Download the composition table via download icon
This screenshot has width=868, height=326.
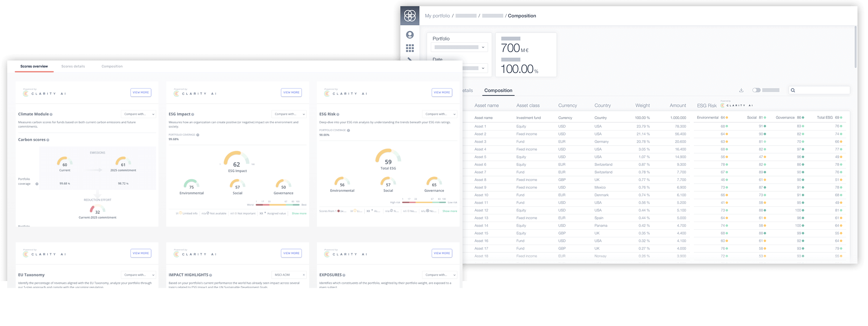741,90
